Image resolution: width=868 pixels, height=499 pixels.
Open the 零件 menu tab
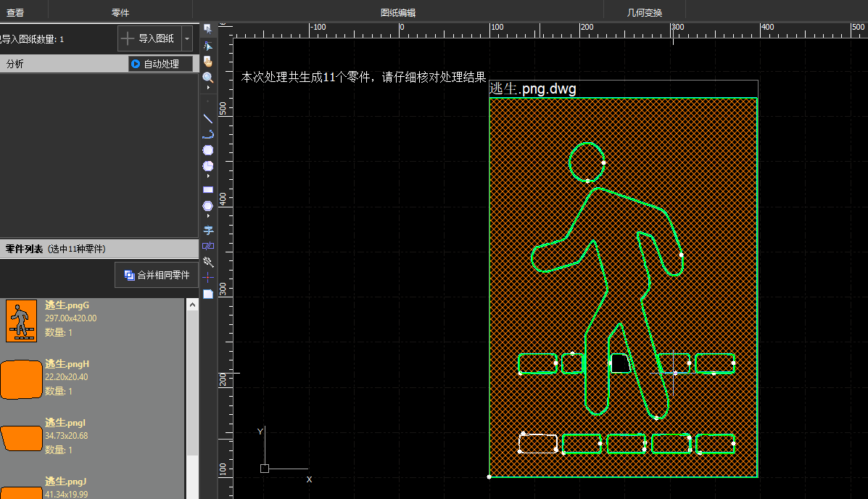[120, 12]
